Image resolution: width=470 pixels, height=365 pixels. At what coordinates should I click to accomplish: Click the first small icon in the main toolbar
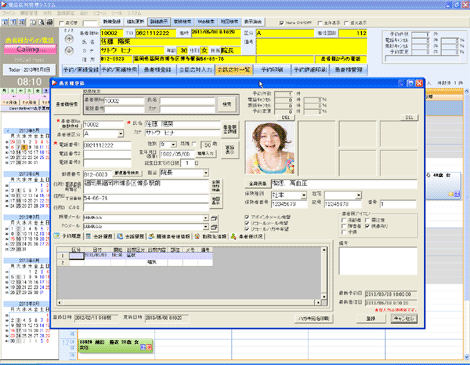point(5,22)
